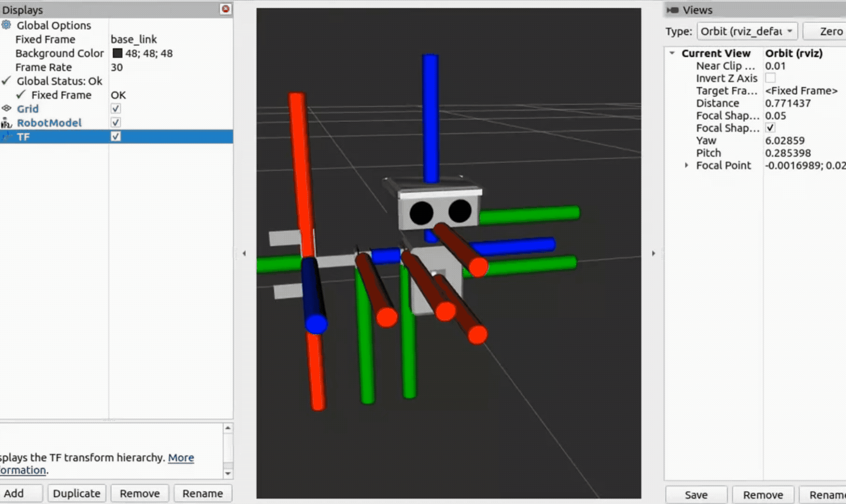Collapse the Current View tree
Screen dimensions: 846x504
coord(672,53)
